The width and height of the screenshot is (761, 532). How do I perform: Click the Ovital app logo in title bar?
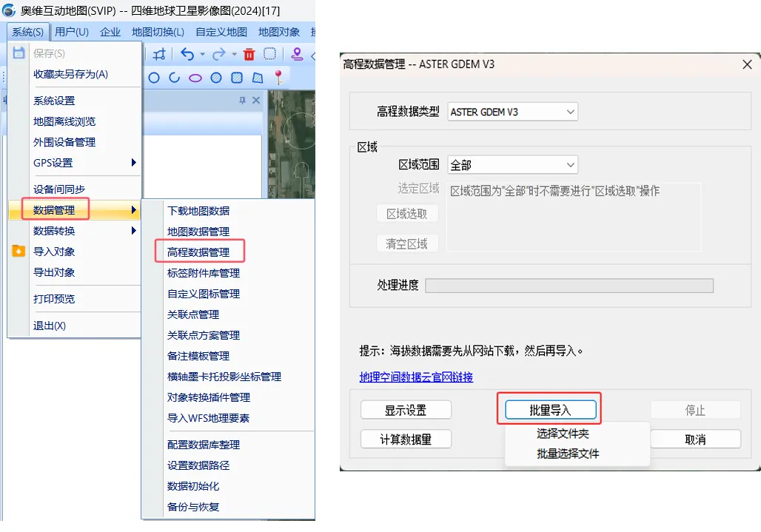point(9,10)
